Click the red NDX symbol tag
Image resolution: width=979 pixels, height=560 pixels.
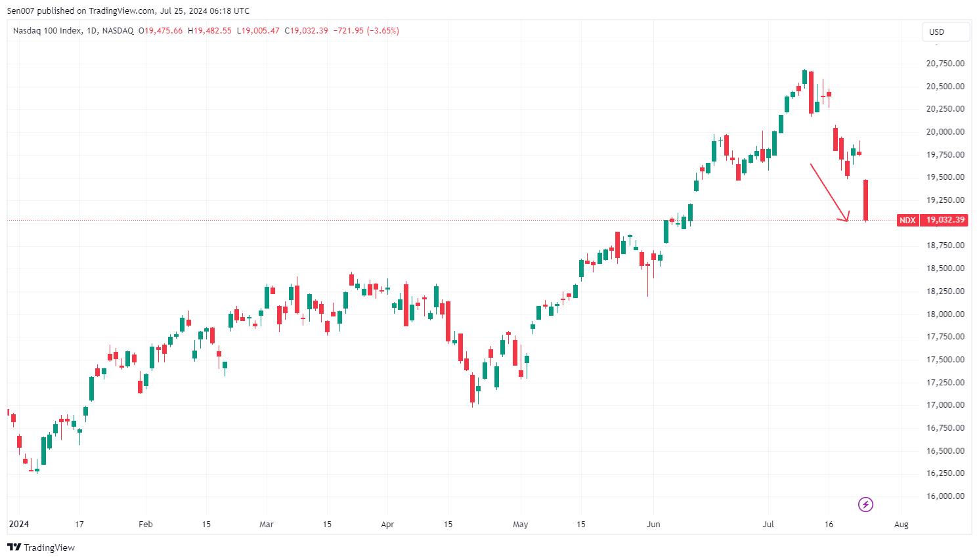[x=907, y=220]
